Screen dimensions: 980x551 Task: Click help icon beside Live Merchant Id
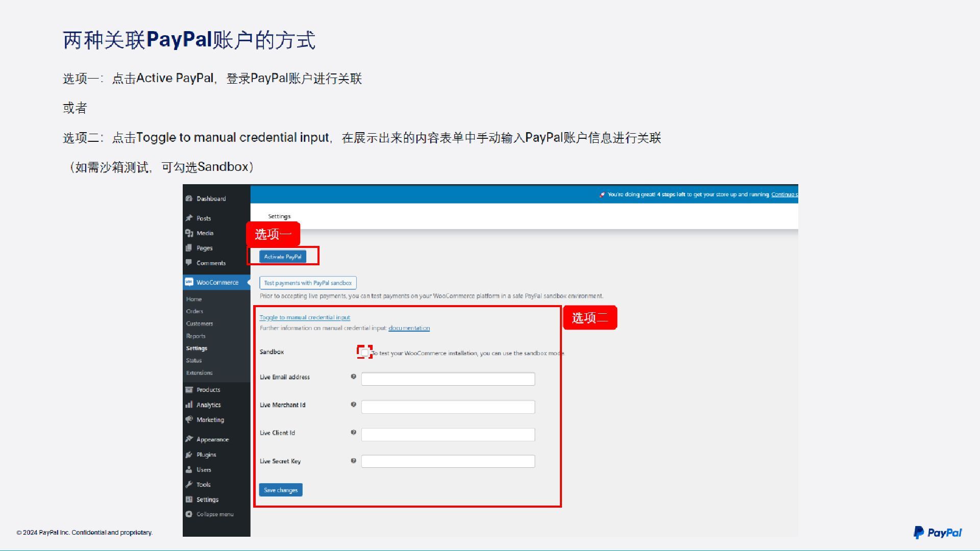[x=353, y=405]
